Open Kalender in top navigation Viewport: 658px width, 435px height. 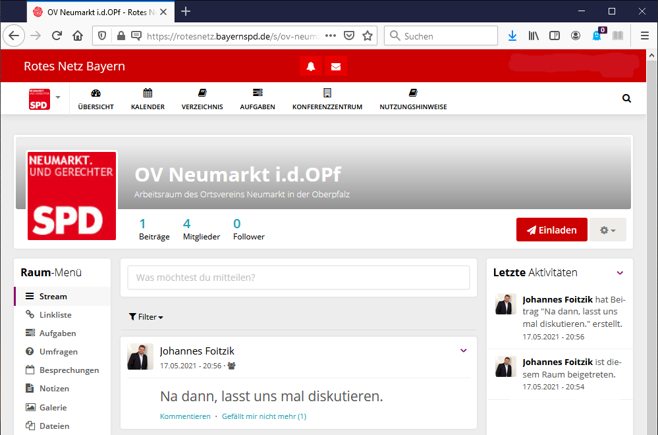[148, 99]
